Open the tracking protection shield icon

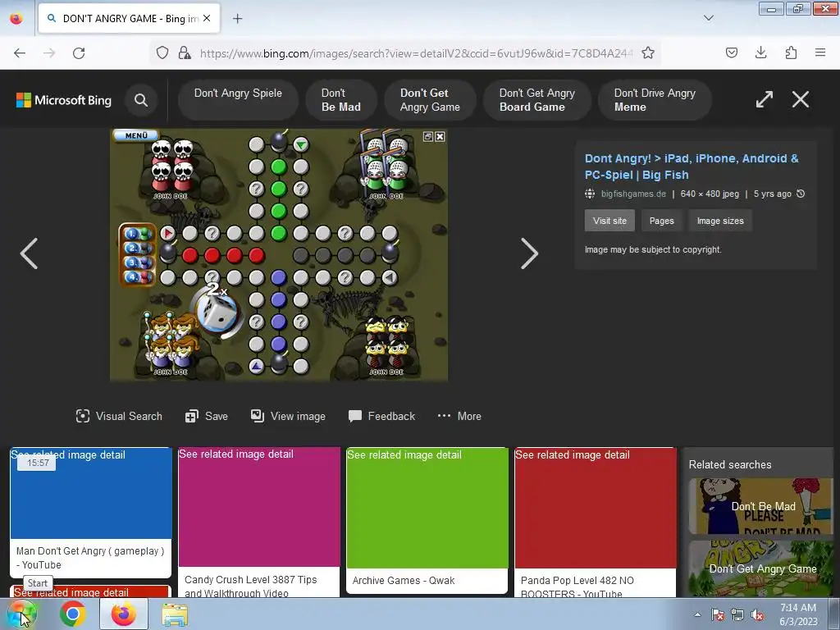162,52
